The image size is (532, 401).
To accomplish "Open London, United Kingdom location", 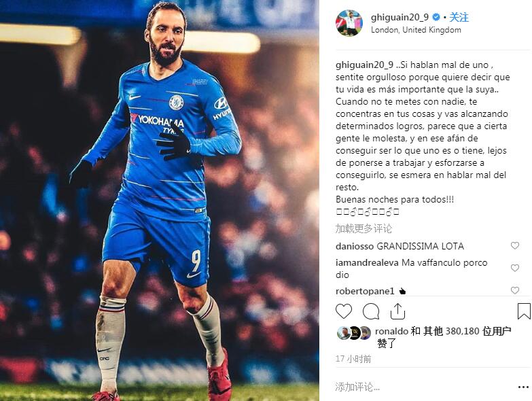I will click(416, 30).
